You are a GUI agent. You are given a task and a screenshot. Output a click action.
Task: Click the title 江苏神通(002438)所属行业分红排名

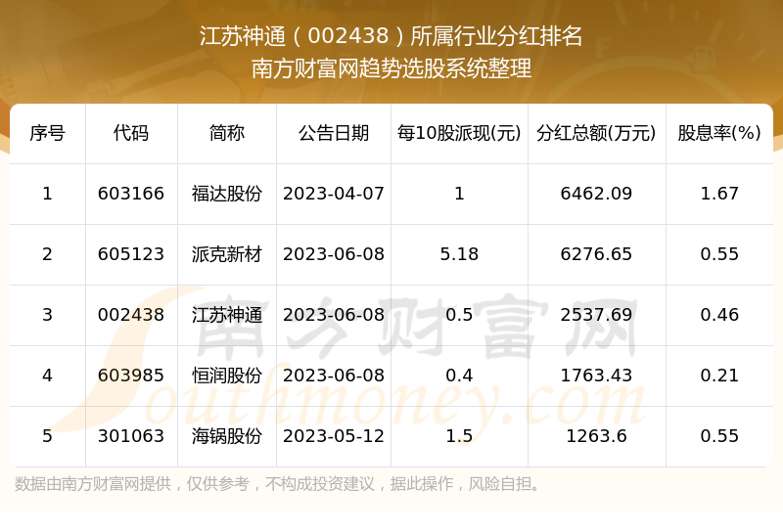pyautogui.click(x=391, y=37)
